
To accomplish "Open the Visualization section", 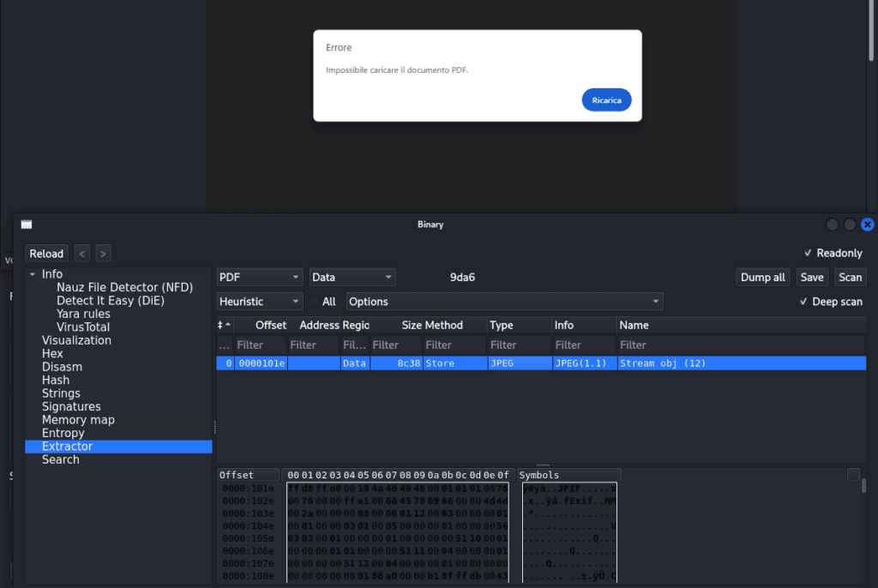I will coord(76,340).
